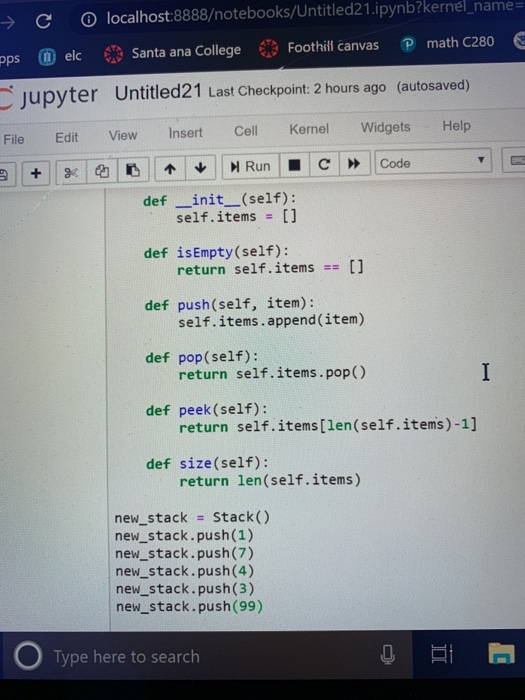This screenshot has width=525, height=700.
Task: Click the browser reload icon
Action: [x=44, y=21]
